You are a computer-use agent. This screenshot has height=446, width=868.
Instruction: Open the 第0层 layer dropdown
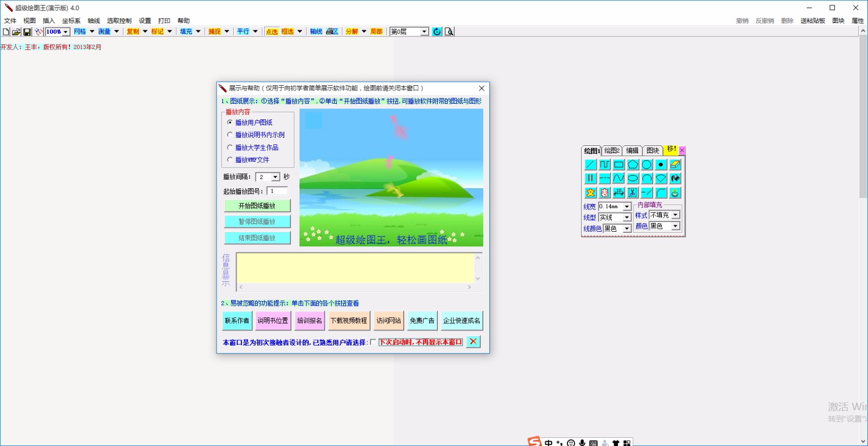(424, 32)
